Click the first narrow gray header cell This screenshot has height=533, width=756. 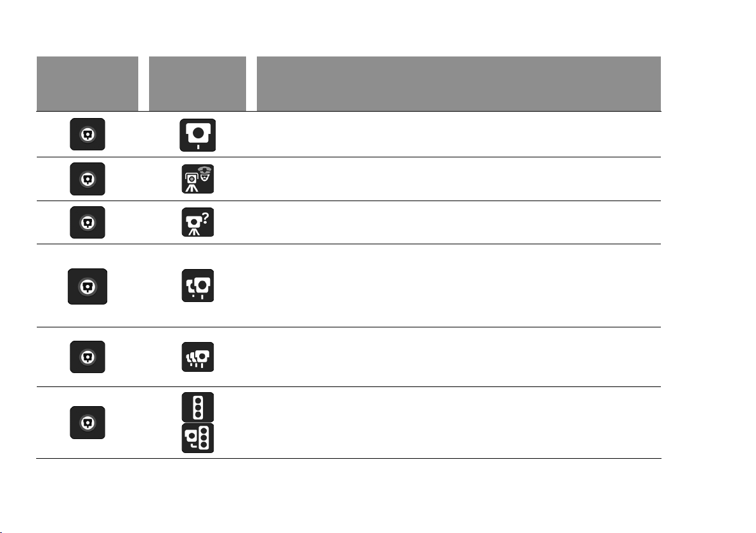pos(88,84)
